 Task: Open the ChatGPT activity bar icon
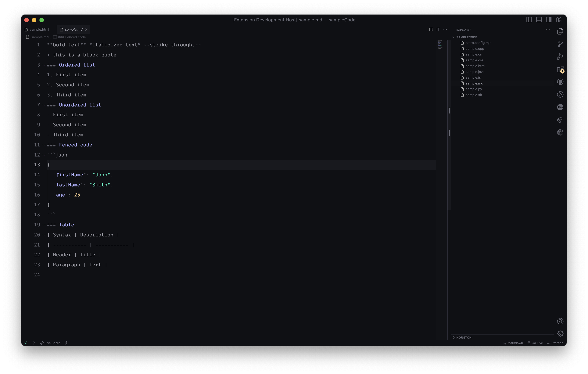pyautogui.click(x=560, y=132)
